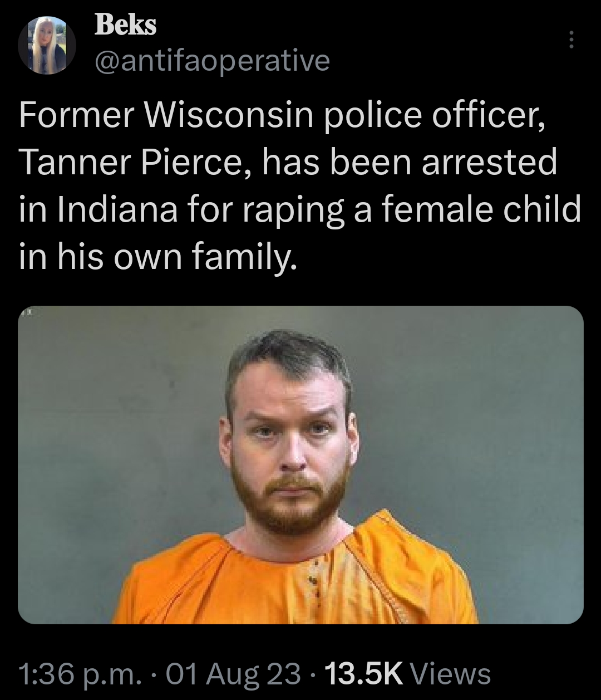Open the three-dot more options menu
The image size is (601, 700).
(569, 41)
